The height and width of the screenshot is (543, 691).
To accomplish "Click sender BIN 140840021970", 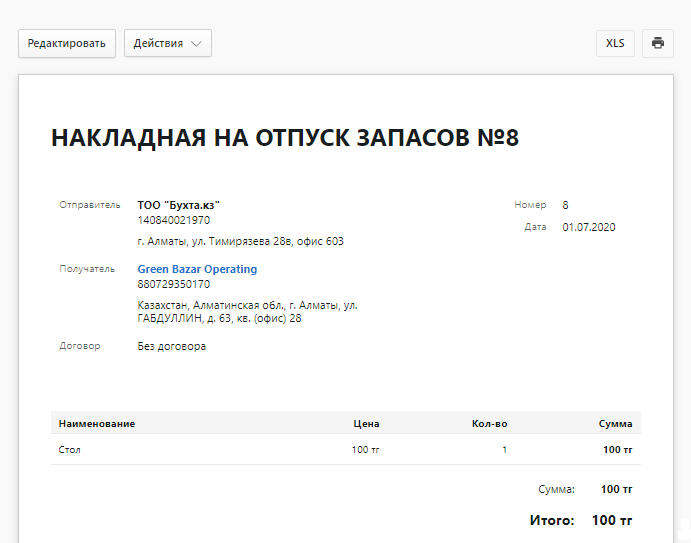I will point(174,220).
